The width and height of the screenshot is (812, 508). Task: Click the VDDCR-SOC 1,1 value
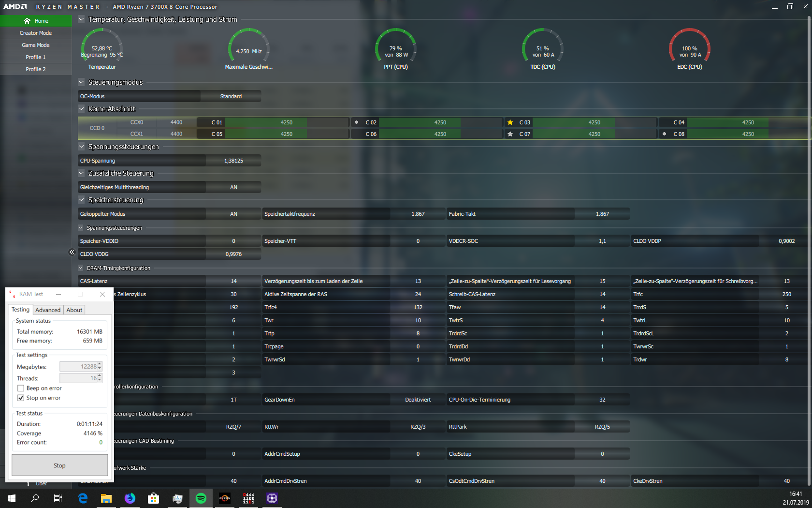tap(602, 241)
